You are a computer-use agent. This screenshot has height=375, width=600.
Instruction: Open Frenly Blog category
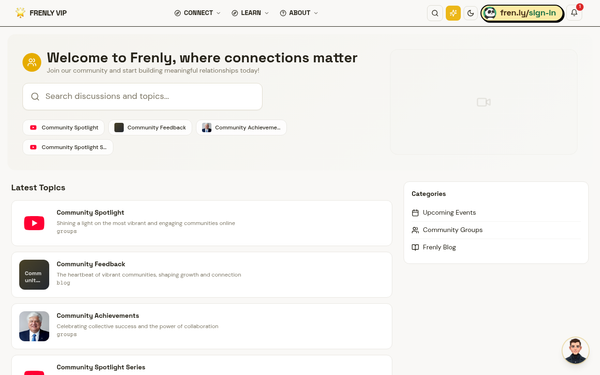point(496,247)
